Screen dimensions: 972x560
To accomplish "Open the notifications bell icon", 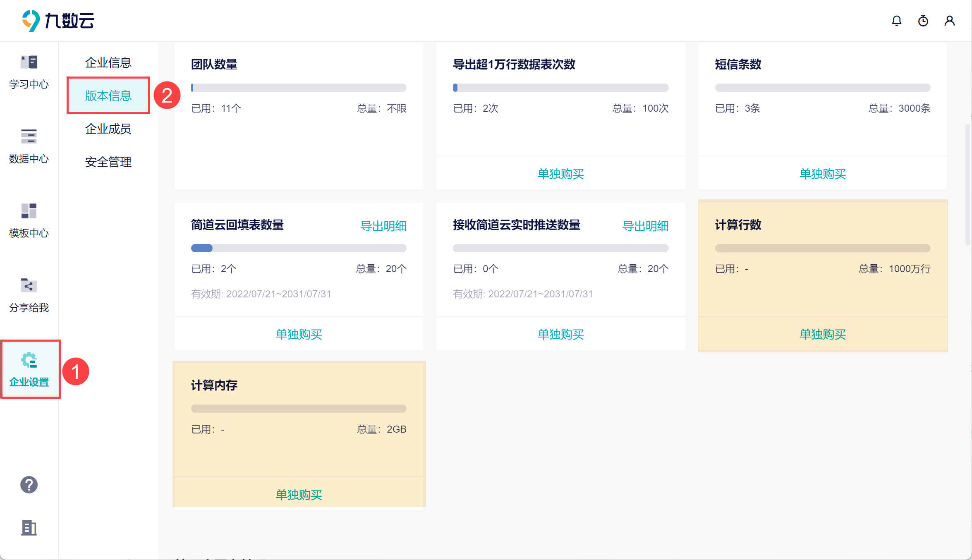I will pyautogui.click(x=896, y=21).
